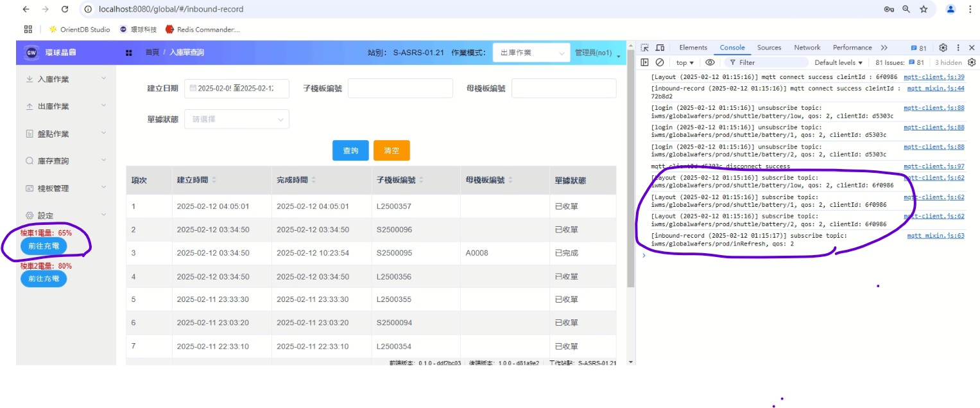The width and height of the screenshot is (980, 408).
Task: Sort by 建立時間 column header arrows
Action: point(214,181)
